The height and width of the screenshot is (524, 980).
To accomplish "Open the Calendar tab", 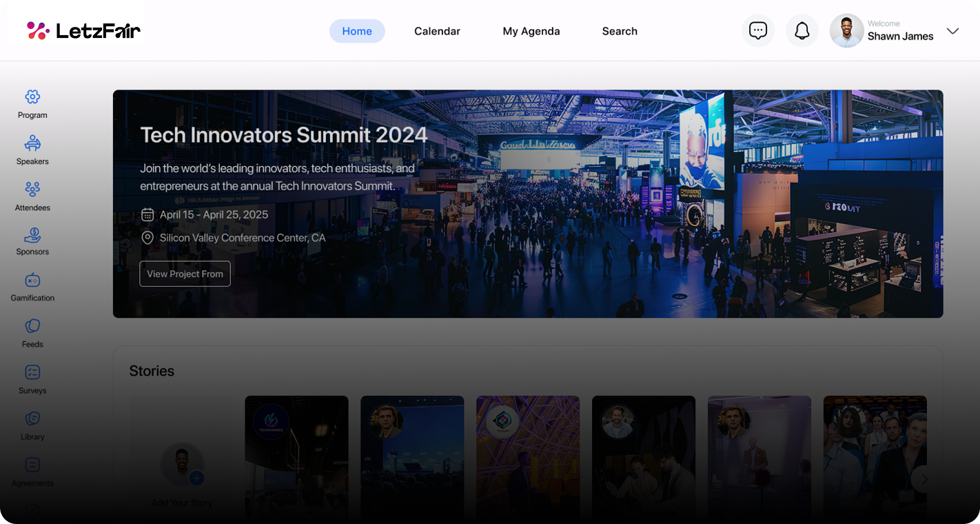I will point(437,31).
